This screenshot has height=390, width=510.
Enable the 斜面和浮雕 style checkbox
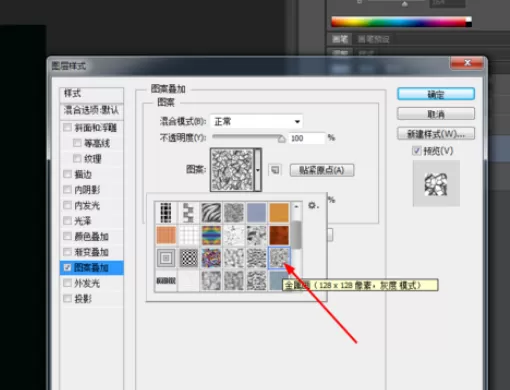(x=67, y=127)
